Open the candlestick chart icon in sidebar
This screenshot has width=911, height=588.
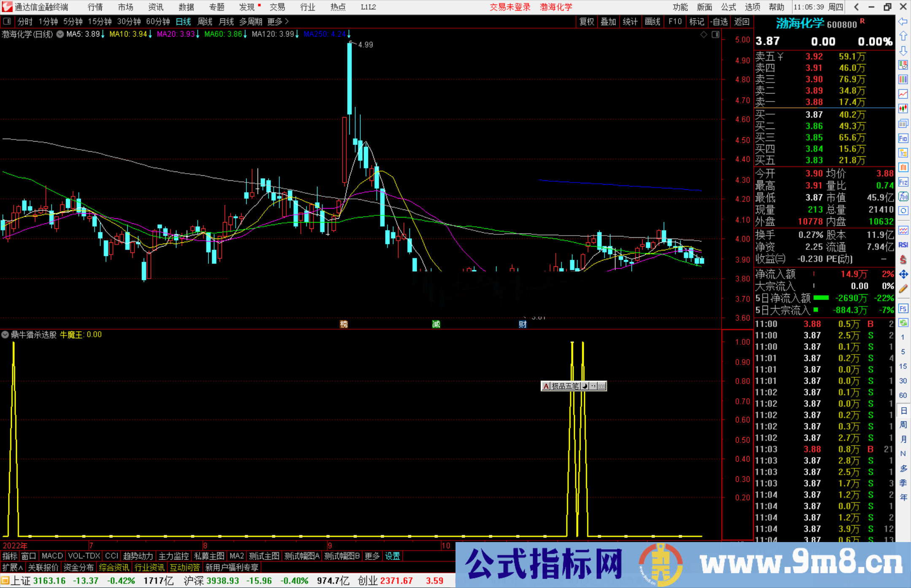click(x=903, y=109)
